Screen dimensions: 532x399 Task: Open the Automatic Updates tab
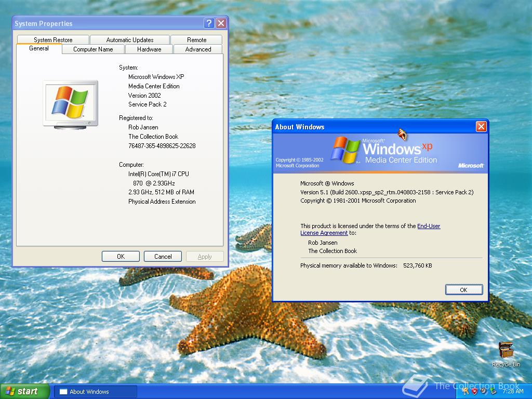pos(129,39)
